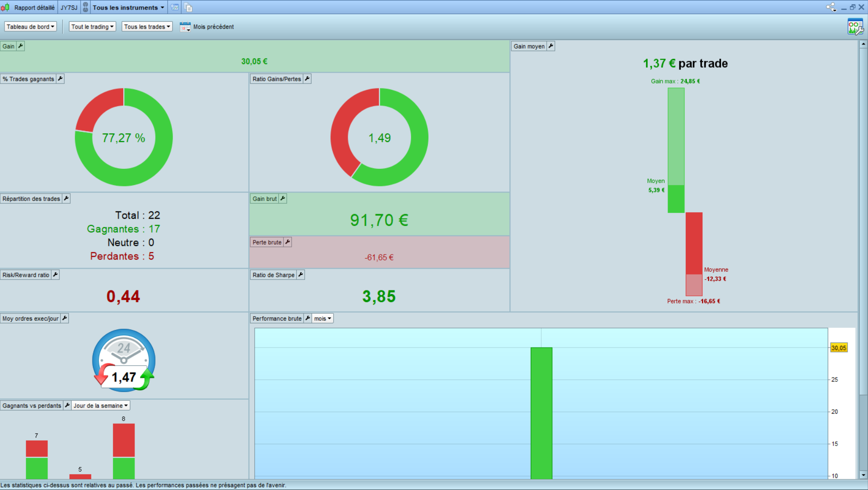Open the Jour de la semaine dropdown
This screenshot has width=868, height=490.
pos(101,406)
